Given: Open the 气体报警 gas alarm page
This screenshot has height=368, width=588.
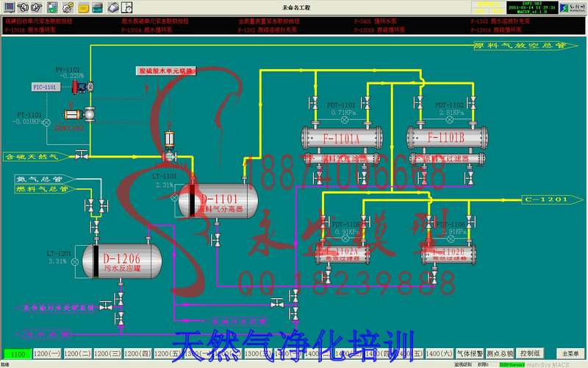Looking at the screenshot, I should click(x=470, y=353).
